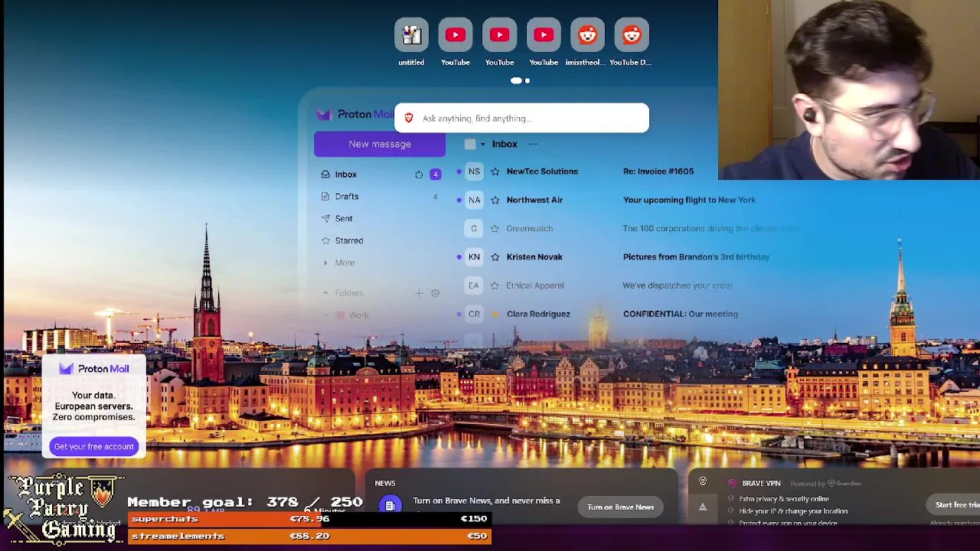This screenshot has width=980, height=551.
Task: Click Get your free account button
Action: (x=93, y=446)
